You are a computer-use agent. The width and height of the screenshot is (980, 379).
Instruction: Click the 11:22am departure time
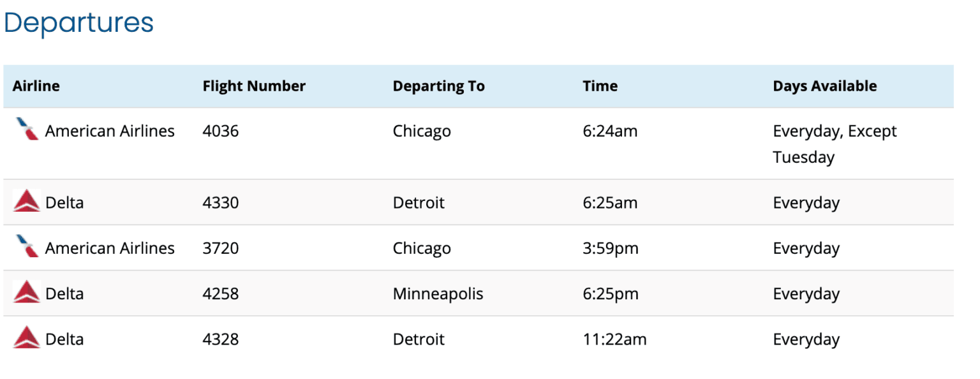pos(614,339)
